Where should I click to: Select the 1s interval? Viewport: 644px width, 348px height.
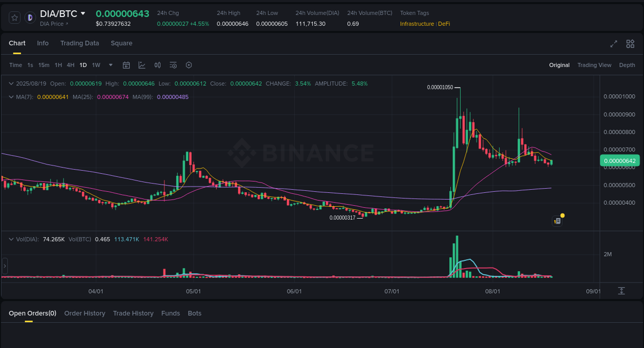pyautogui.click(x=30, y=65)
